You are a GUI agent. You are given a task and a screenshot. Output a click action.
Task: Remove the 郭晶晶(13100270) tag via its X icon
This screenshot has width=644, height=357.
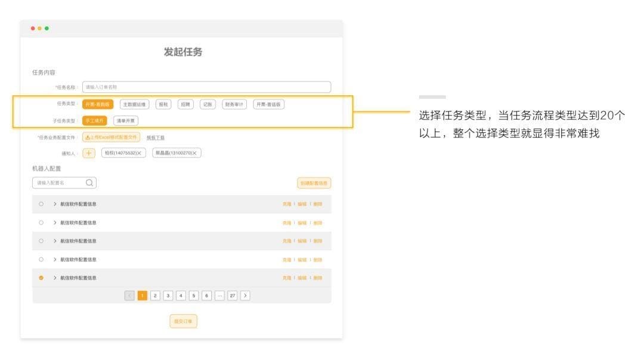193,154
